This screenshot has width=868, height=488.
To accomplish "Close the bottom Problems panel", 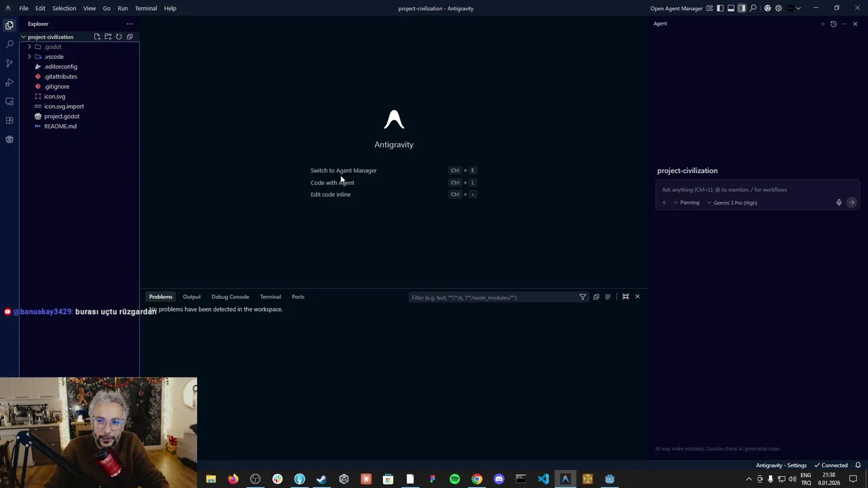I will pyautogui.click(x=637, y=297).
